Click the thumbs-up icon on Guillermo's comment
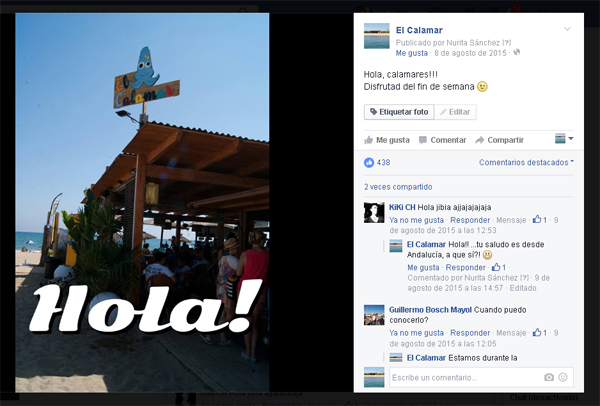This screenshot has width=600, height=406. 537,333
